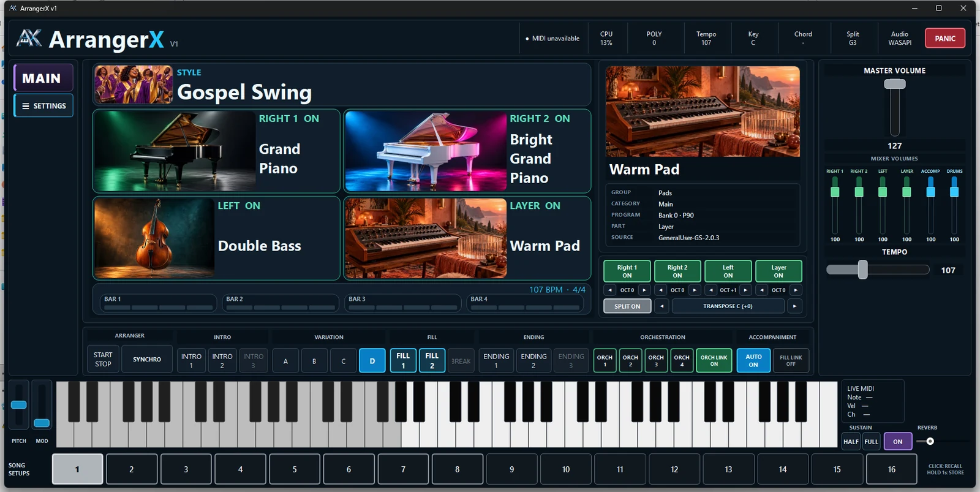Toggle the Right 2 ON part button
Screen dimensions: 980x492
click(x=677, y=271)
